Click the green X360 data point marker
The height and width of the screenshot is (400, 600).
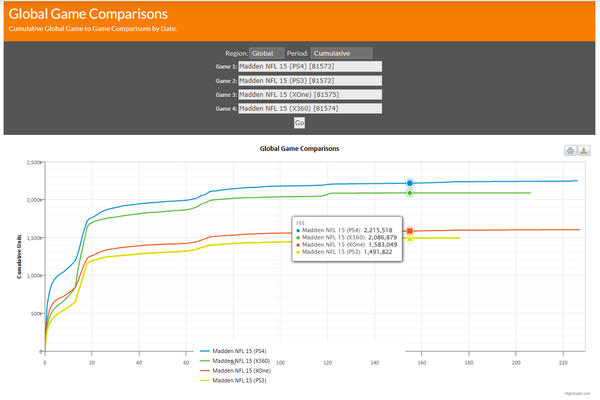[410, 193]
